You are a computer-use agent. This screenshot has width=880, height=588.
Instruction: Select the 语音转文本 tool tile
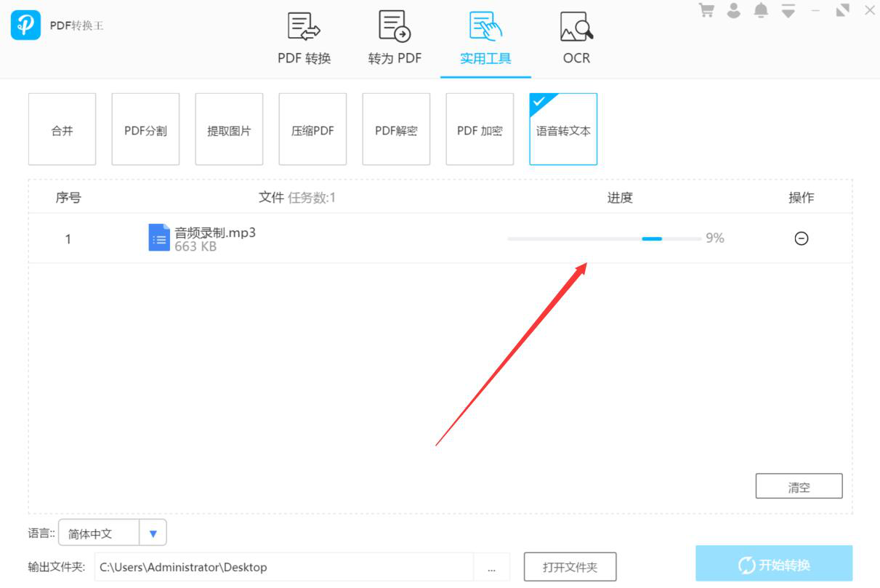click(563, 129)
